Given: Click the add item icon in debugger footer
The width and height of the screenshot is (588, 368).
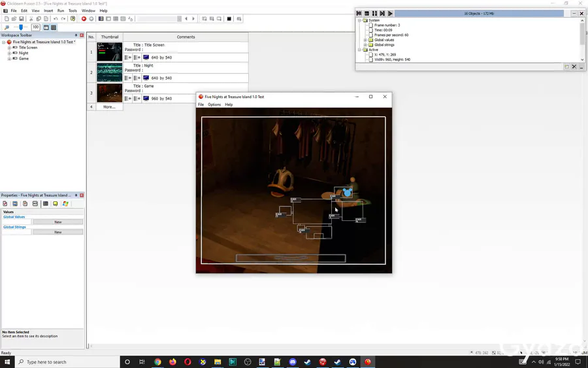Looking at the screenshot, I should point(566,67).
